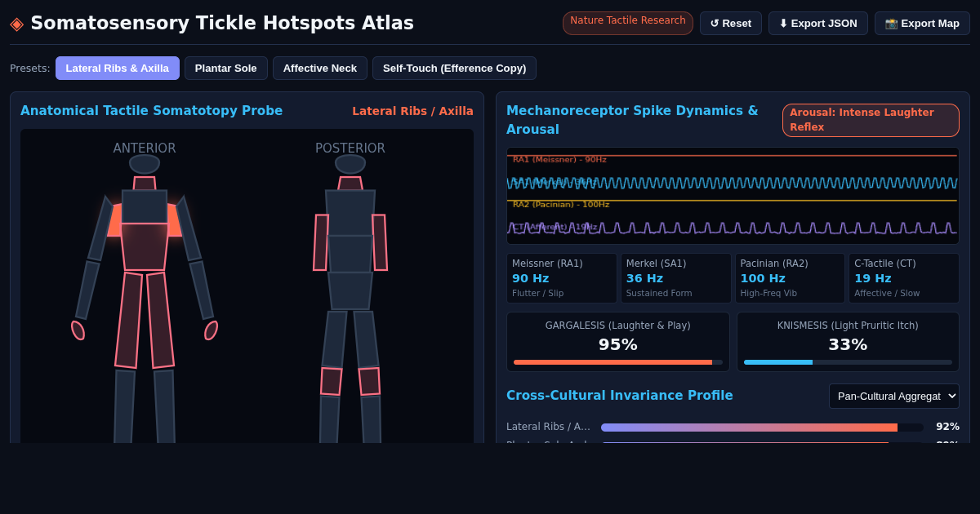Viewport: 980px width, 514px height.
Task: Probe the anterior figure's right-side thigh
Action: [x=160, y=320]
